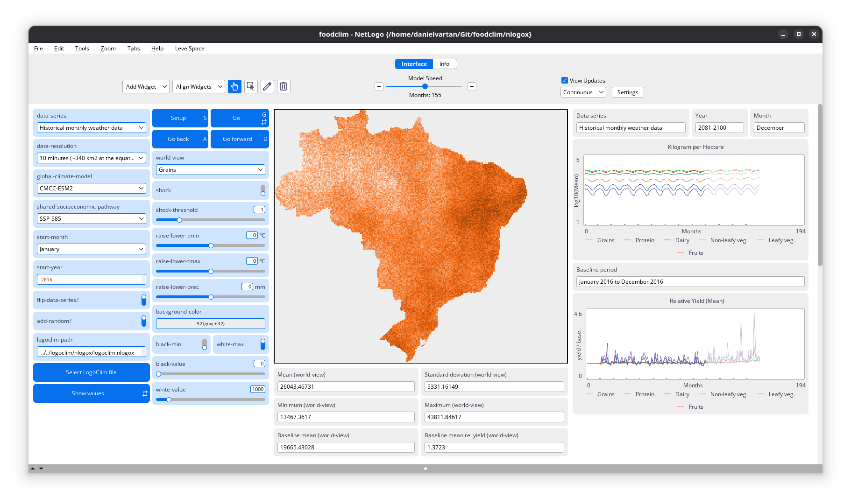Viewport: 851px width, 504px height.
Task: Toggle the shock switch
Action: point(262,190)
